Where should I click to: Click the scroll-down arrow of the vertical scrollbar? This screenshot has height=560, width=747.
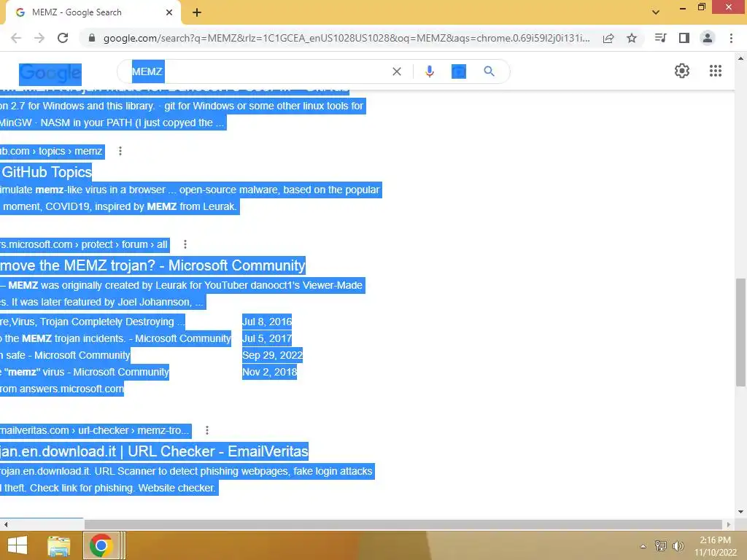click(740, 512)
